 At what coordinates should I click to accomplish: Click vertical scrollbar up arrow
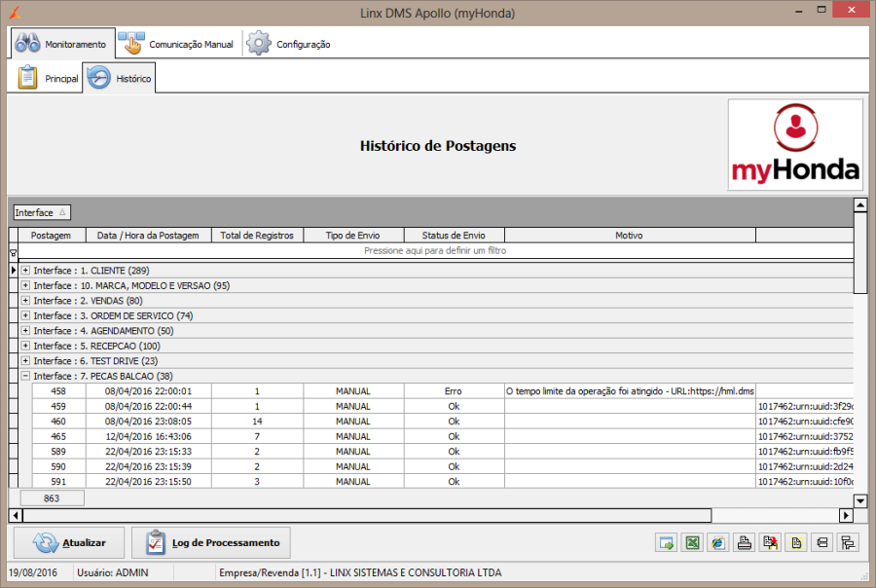860,205
